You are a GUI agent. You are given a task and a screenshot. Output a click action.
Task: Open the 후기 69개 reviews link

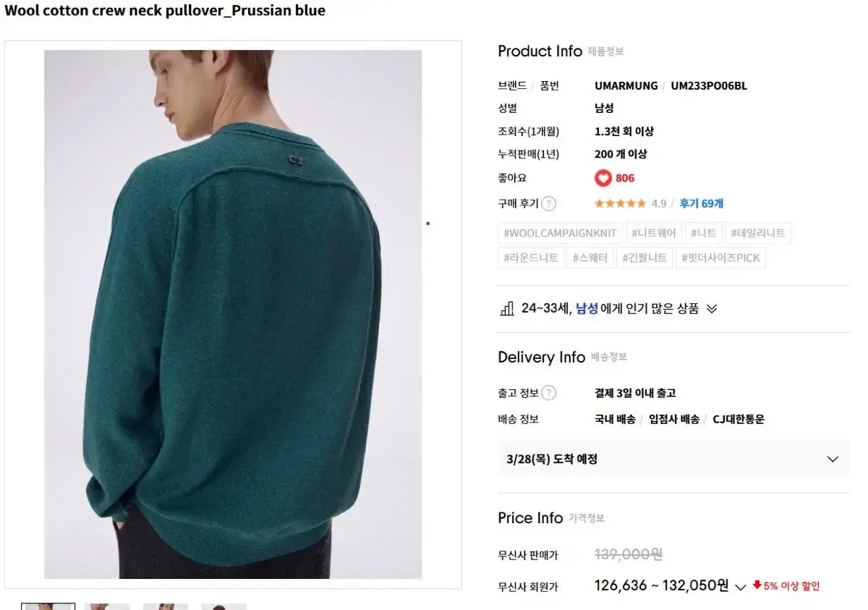(701, 203)
